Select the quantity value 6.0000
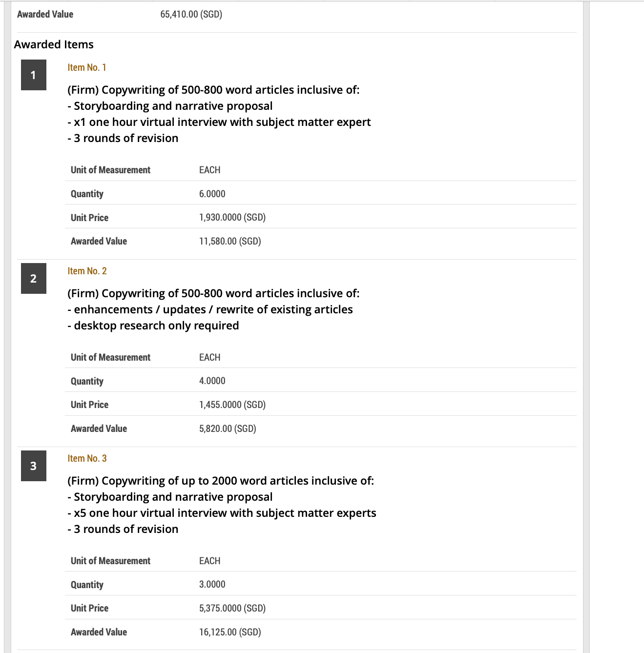This screenshot has height=653, width=644. point(212,194)
